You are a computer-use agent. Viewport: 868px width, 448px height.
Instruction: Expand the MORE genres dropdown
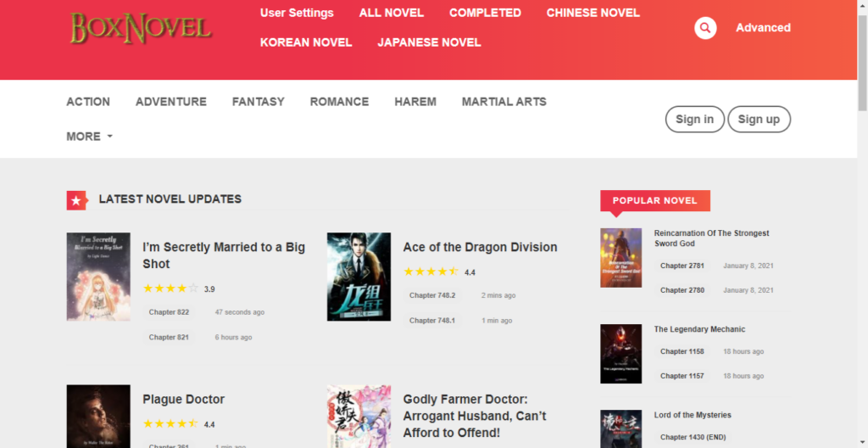point(90,137)
